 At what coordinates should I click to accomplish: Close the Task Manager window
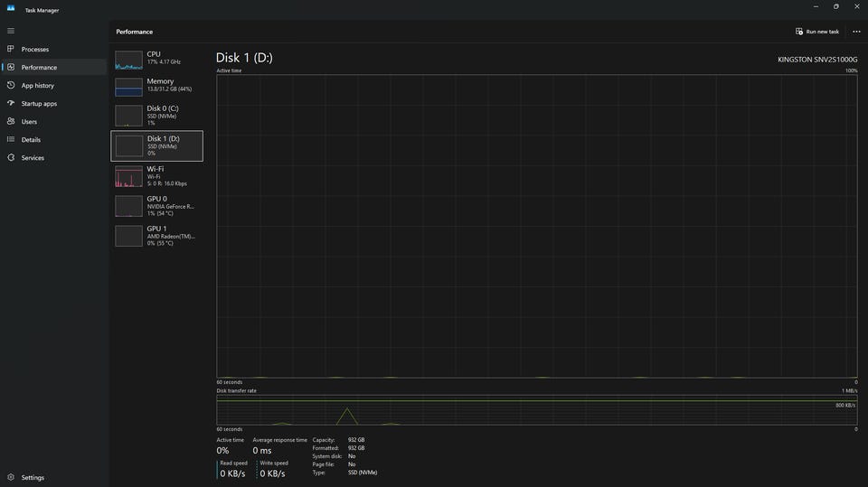857,6
